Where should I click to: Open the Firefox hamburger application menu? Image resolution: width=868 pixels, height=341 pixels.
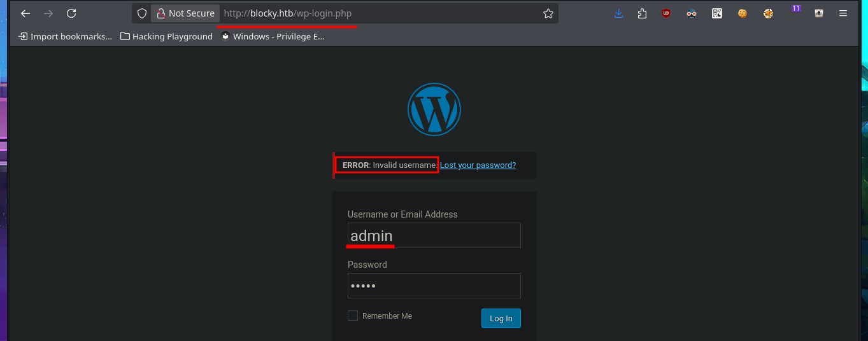pyautogui.click(x=843, y=13)
